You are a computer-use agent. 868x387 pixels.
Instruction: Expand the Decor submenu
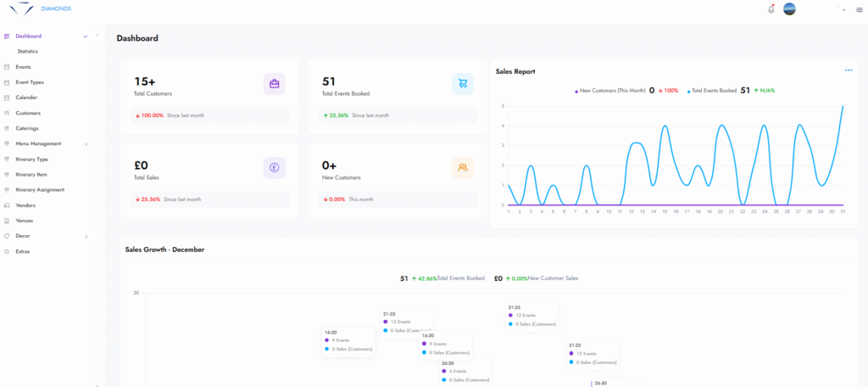pos(86,236)
